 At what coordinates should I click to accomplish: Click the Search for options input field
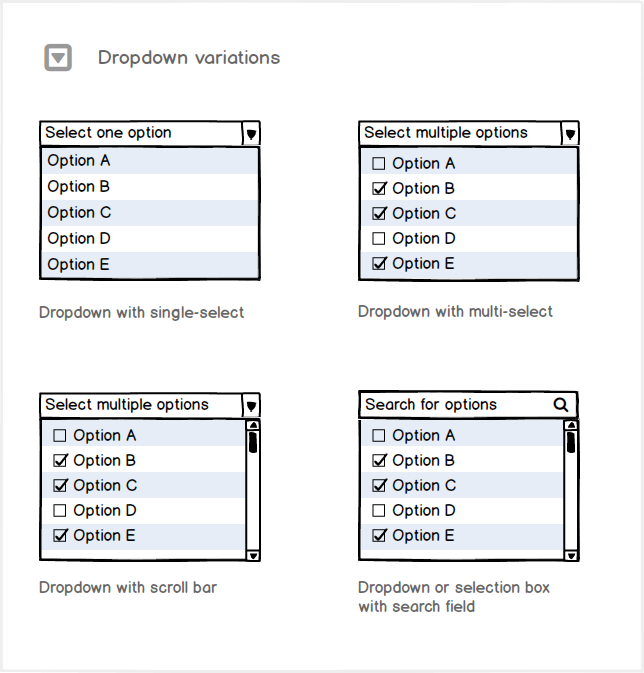(450, 405)
